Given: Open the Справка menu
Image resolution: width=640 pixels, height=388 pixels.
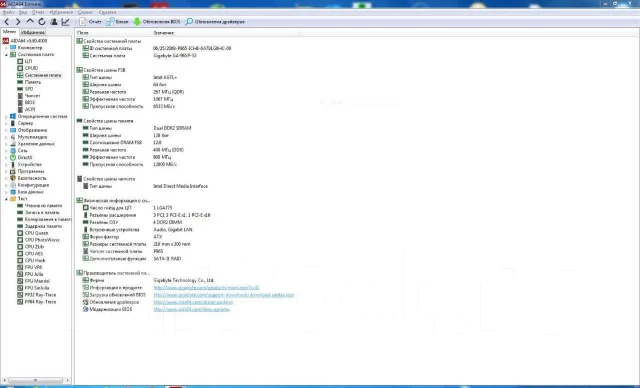Looking at the screenshot, I should click(107, 12).
